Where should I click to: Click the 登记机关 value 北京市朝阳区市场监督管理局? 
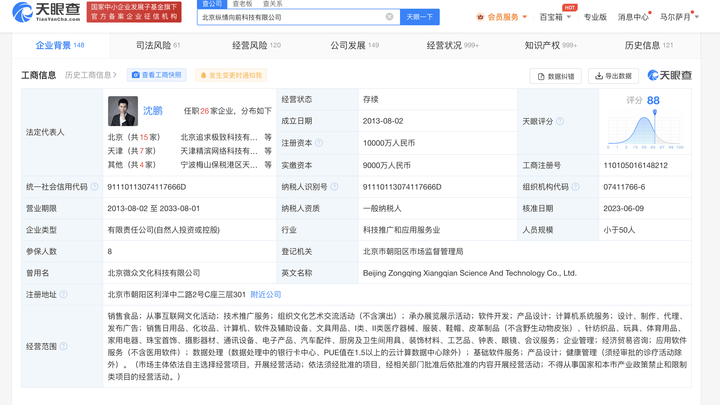413,252
